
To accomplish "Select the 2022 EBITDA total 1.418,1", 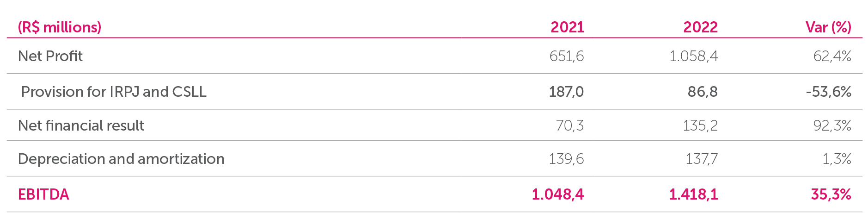I will tap(693, 194).
